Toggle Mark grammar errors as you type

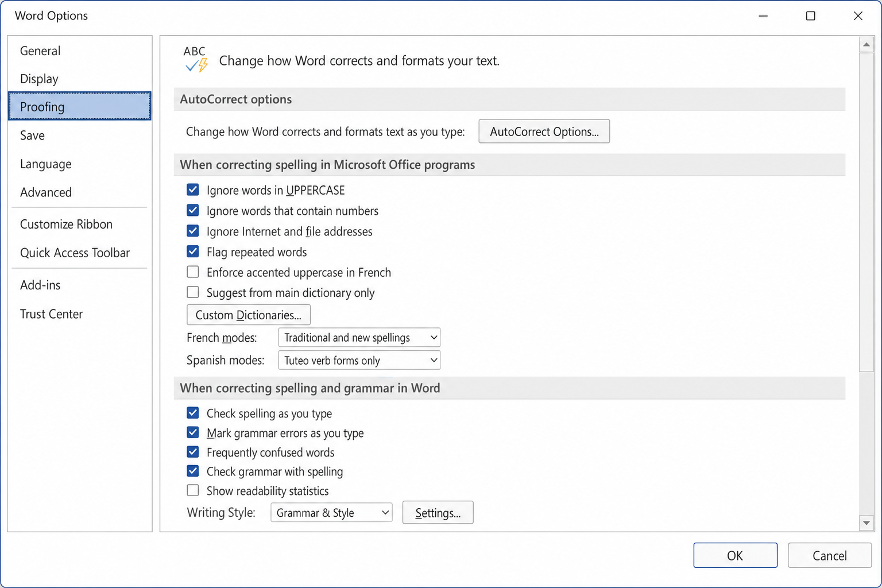(x=193, y=432)
